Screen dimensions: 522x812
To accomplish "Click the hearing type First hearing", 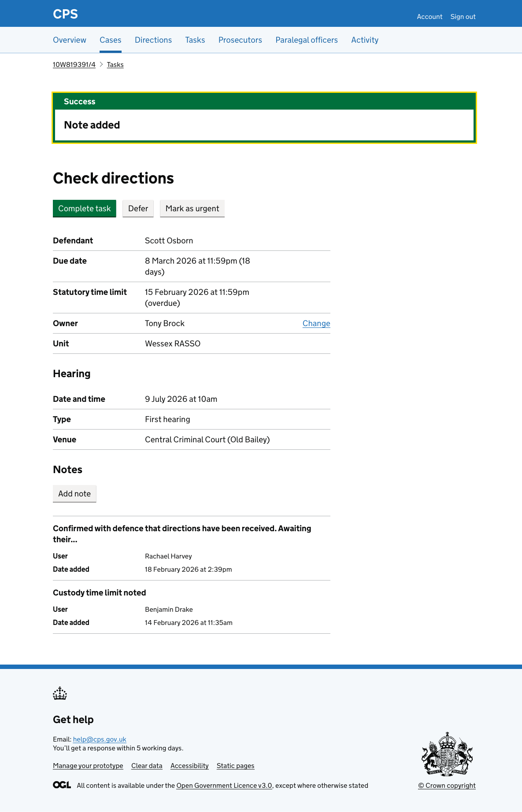I will 167,419.
